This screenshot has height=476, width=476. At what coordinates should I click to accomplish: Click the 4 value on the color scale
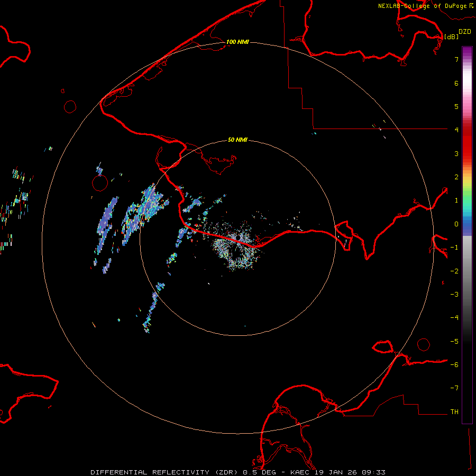tap(456, 130)
